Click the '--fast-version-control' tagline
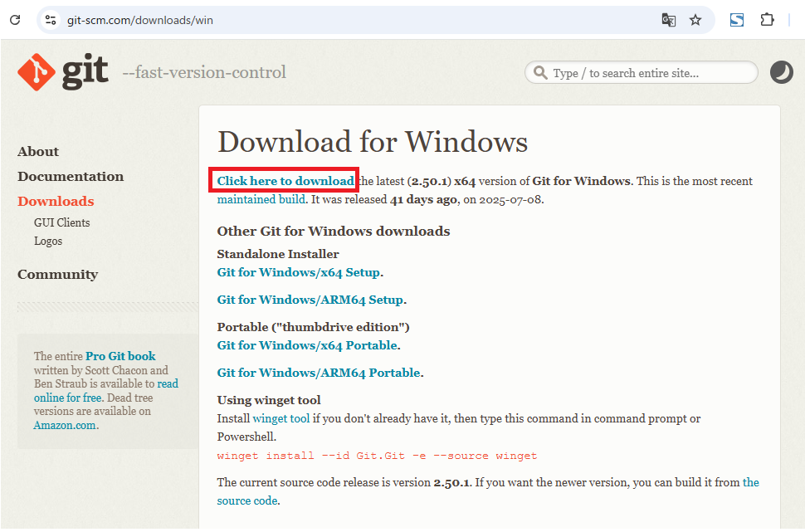The width and height of the screenshot is (805, 532). tap(204, 72)
